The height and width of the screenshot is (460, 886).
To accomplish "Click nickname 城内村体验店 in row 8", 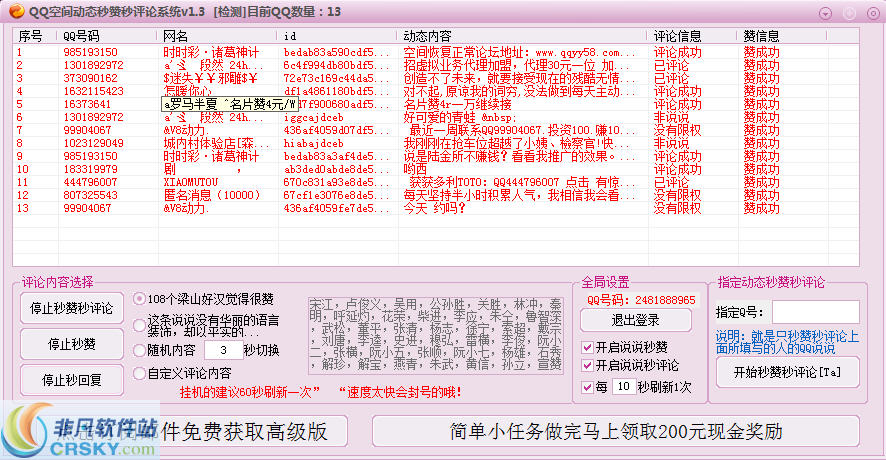I will click(216, 143).
